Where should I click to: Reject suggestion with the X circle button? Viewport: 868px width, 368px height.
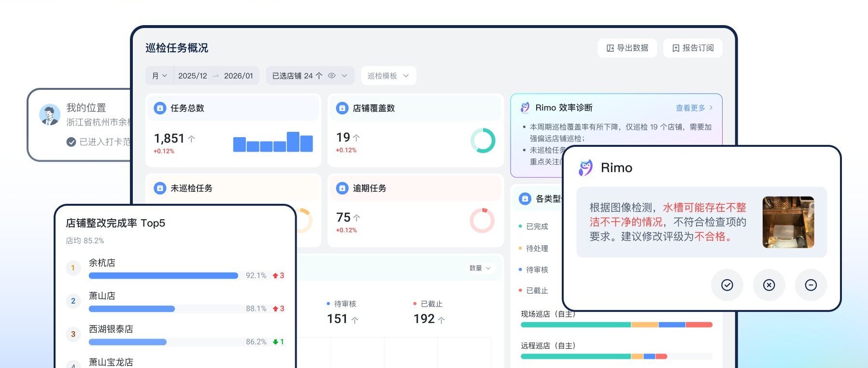(769, 285)
